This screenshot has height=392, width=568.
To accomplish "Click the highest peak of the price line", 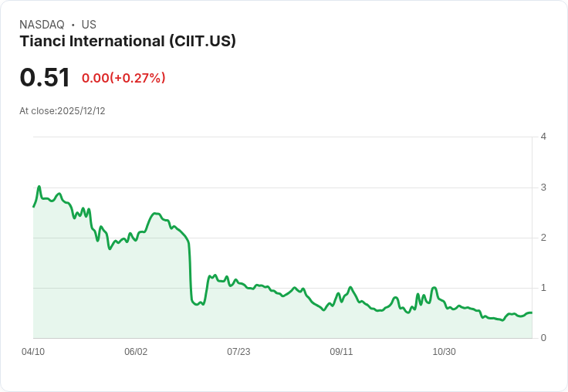I will point(39,187).
